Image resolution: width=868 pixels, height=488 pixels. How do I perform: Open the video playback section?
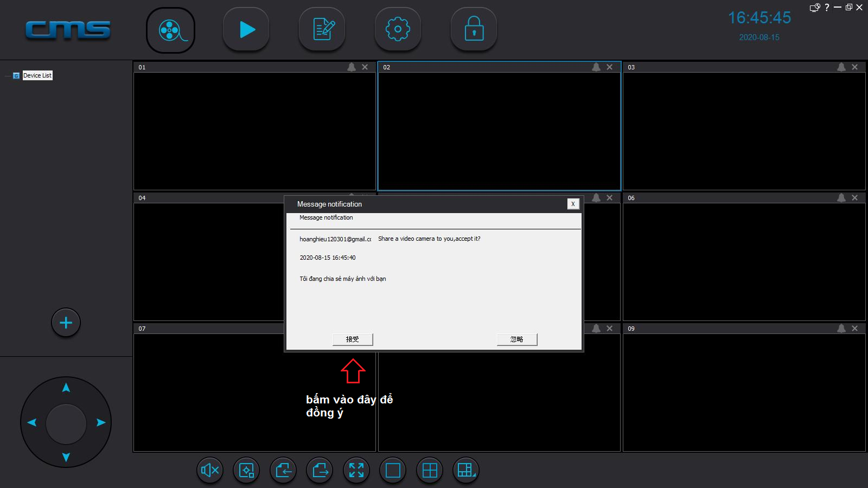coord(246,30)
